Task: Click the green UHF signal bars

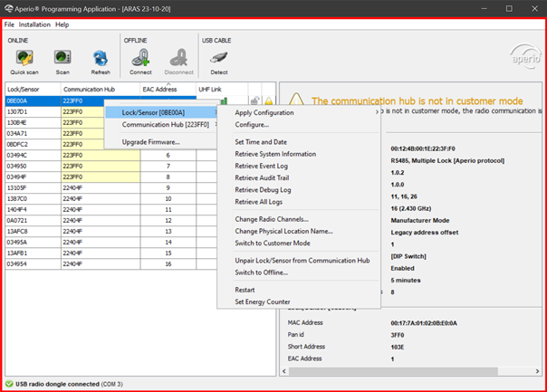Action: (224, 101)
